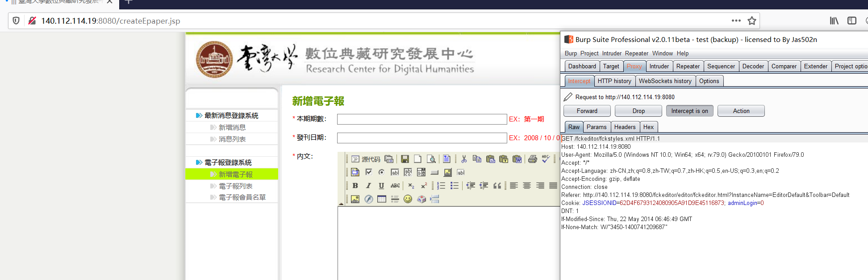This screenshot has height=280, width=868.
Task: Open 新增消息 link in sidebar
Action: [232, 127]
